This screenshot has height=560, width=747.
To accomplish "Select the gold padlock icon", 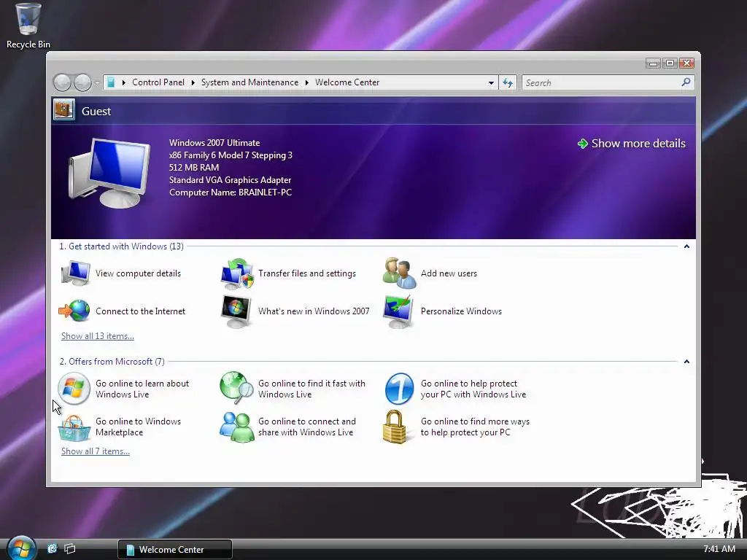I will tap(395, 427).
